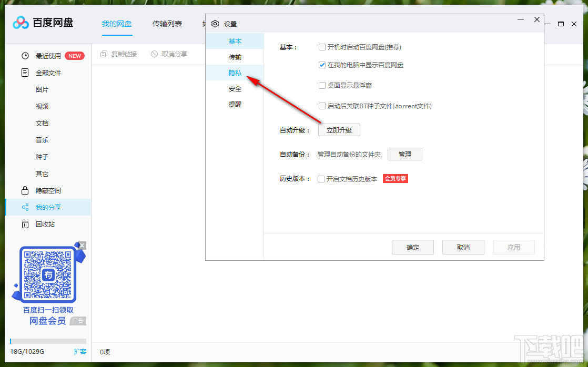Screen dimensions: 588x367
Task: Click 管理 button for auto backup
Action: point(404,154)
